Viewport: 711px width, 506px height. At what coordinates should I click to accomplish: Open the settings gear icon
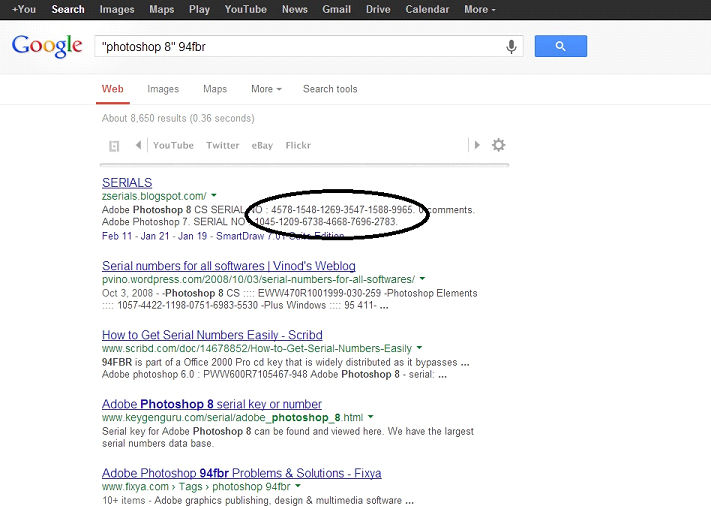tap(498, 145)
